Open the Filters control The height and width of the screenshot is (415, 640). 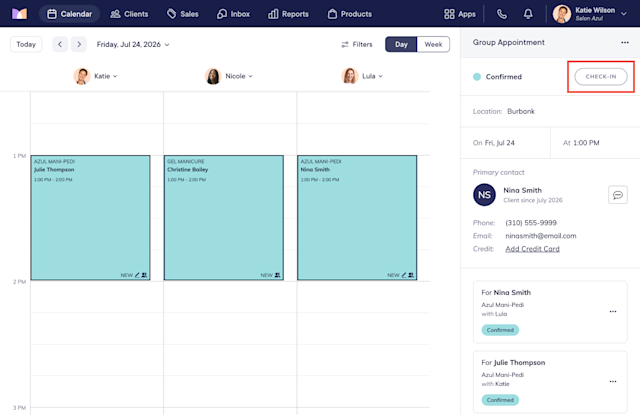click(357, 44)
